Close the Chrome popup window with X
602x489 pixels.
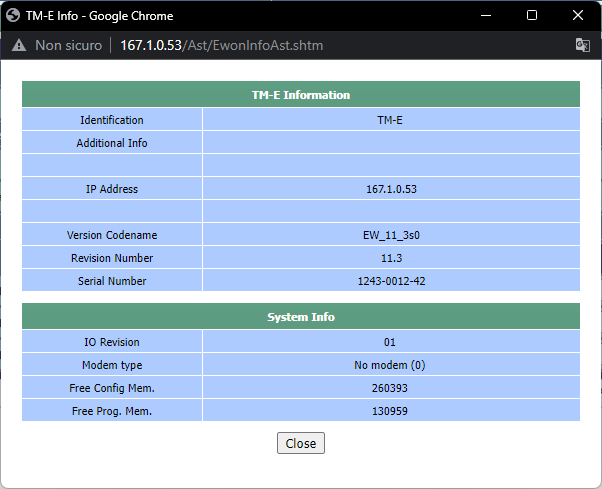(578, 15)
